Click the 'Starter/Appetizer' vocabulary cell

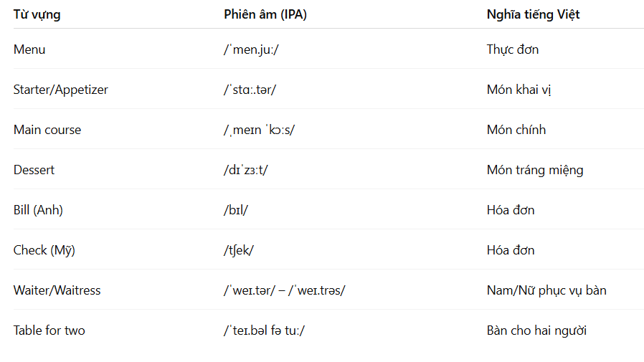pyautogui.click(x=61, y=90)
